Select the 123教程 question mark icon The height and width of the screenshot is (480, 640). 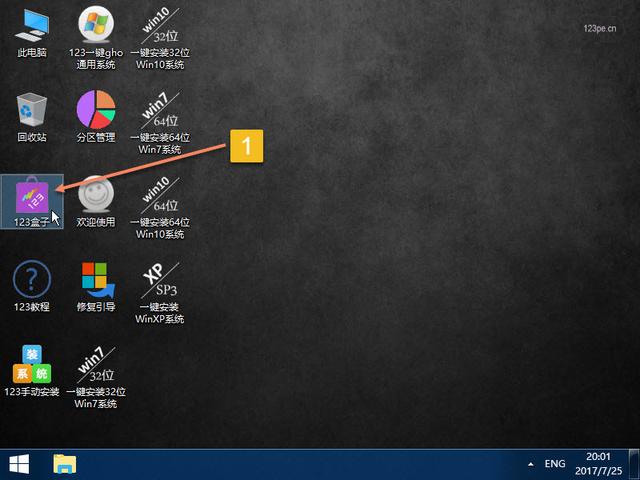(32, 287)
